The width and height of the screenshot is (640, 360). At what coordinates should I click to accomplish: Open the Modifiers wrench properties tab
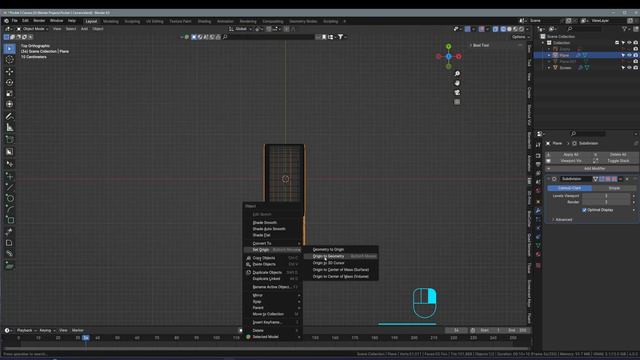(538, 211)
